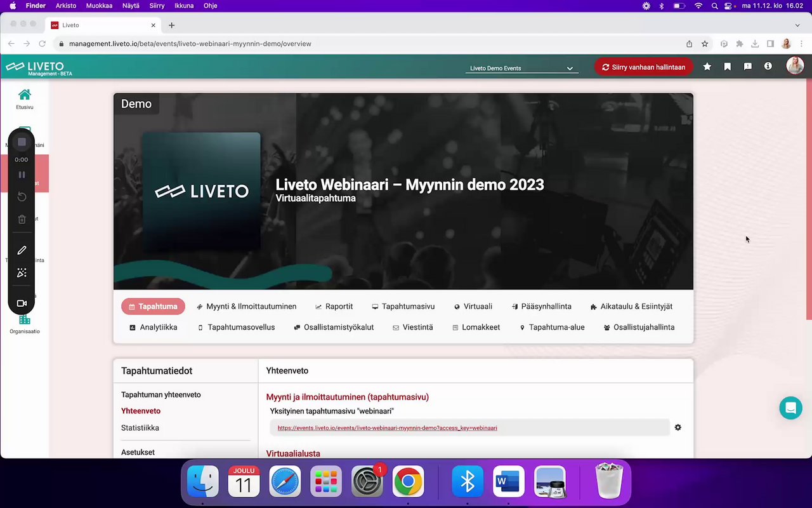Open the Tapahtumasivu tab

(x=403, y=307)
